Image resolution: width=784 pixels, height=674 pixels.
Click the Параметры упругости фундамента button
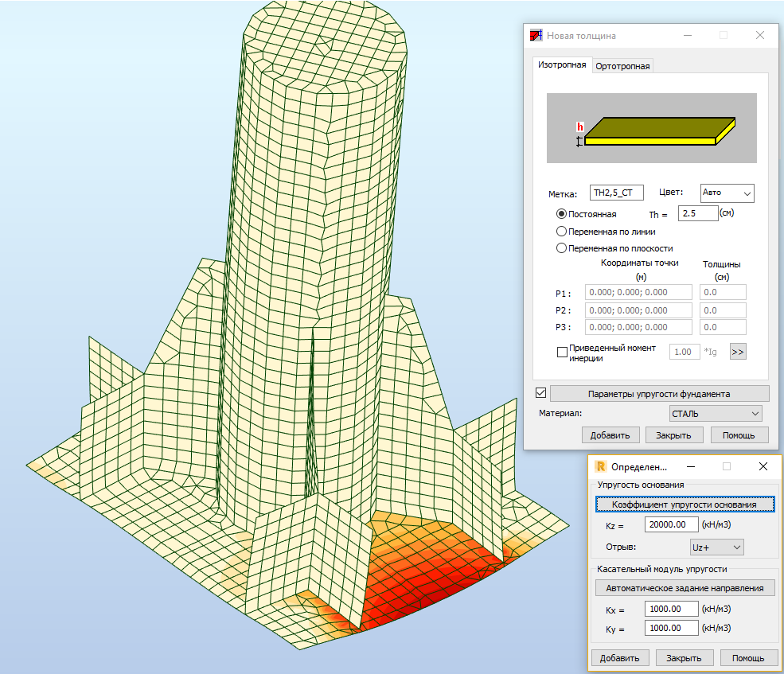coord(659,394)
